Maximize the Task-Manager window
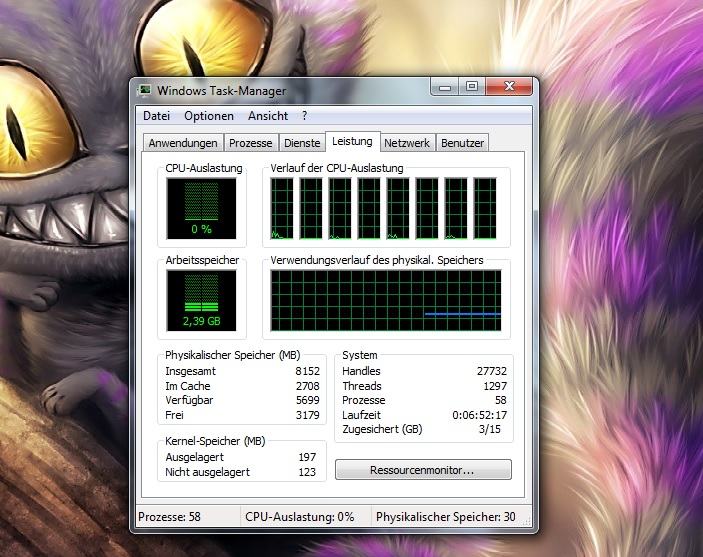The image size is (703, 557). click(x=471, y=86)
